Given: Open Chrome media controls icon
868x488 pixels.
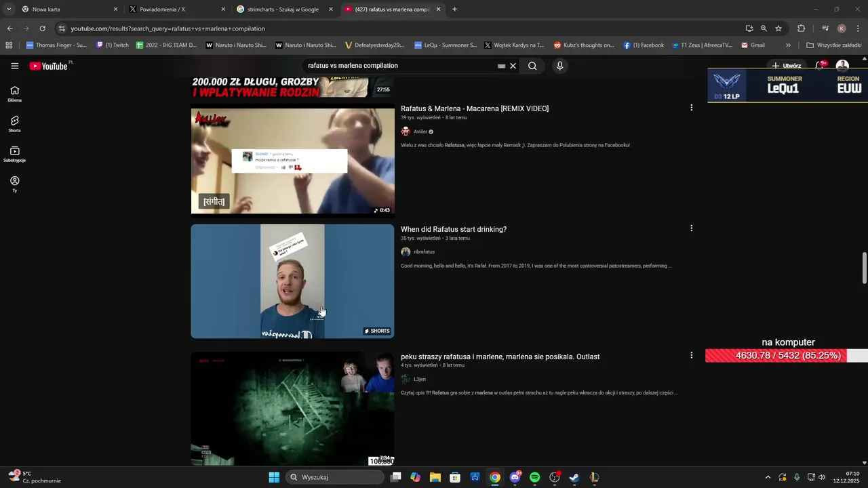Looking at the screenshot, I should tap(825, 28).
